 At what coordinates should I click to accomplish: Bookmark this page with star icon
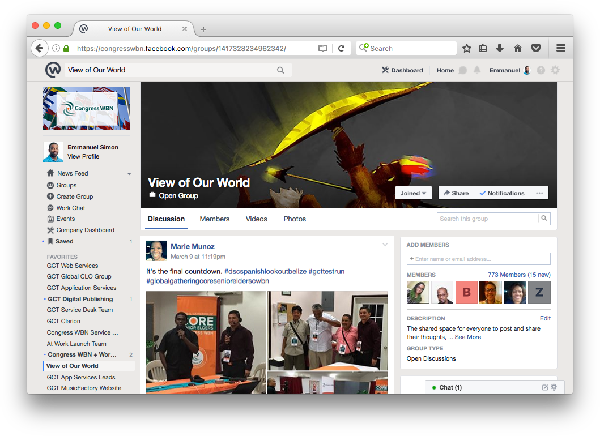coord(466,48)
